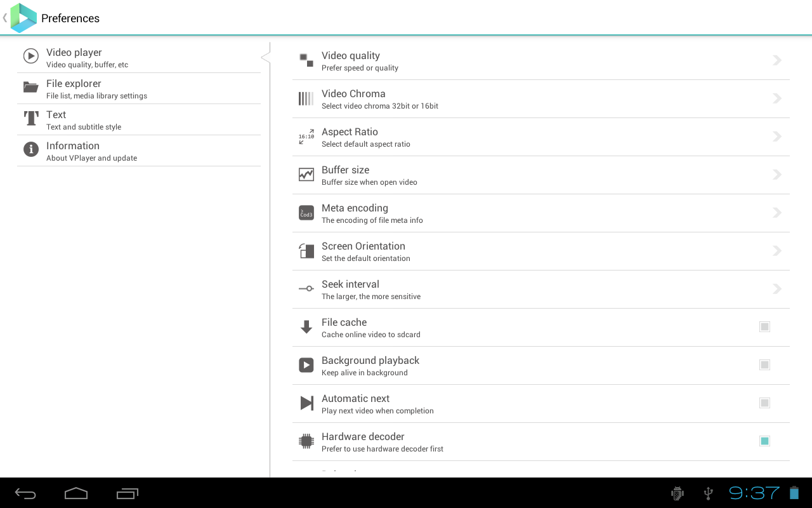This screenshot has height=508, width=812.
Task: Switch to the File explorer section
Action: tap(139, 88)
